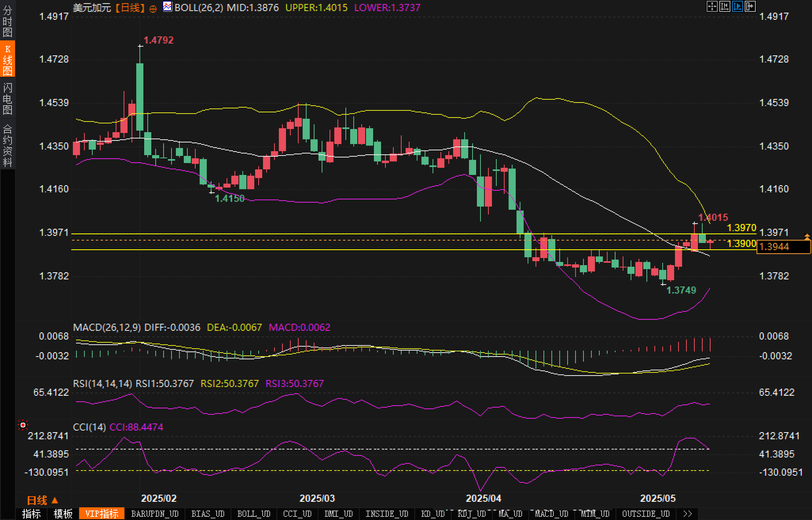
Task: Click the orange circle-plus icon beside 日线 title
Action: click(x=153, y=9)
